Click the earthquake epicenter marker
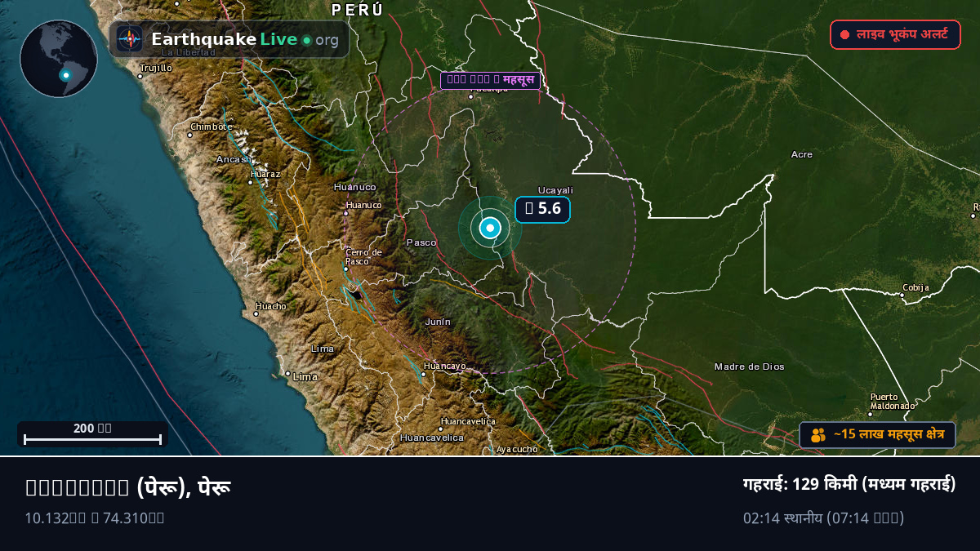 [490, 229]
